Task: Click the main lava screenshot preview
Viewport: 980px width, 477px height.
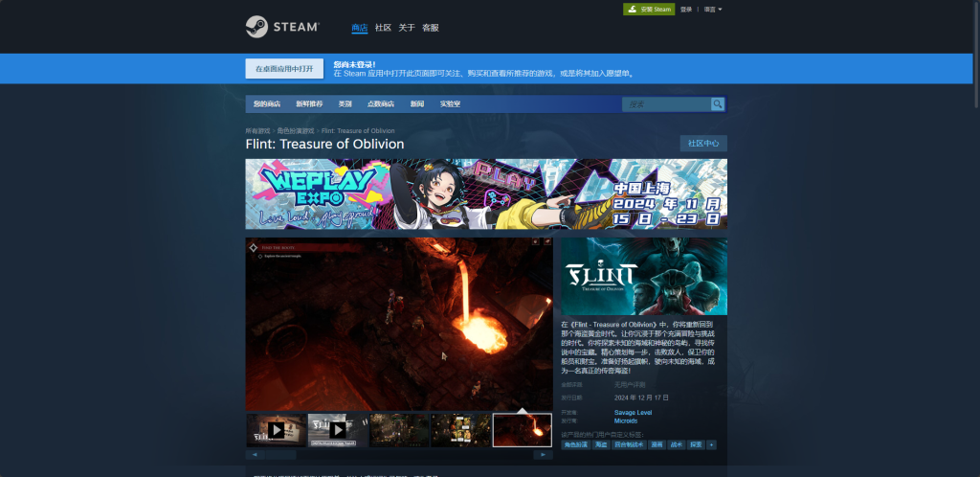Action: 399,324
